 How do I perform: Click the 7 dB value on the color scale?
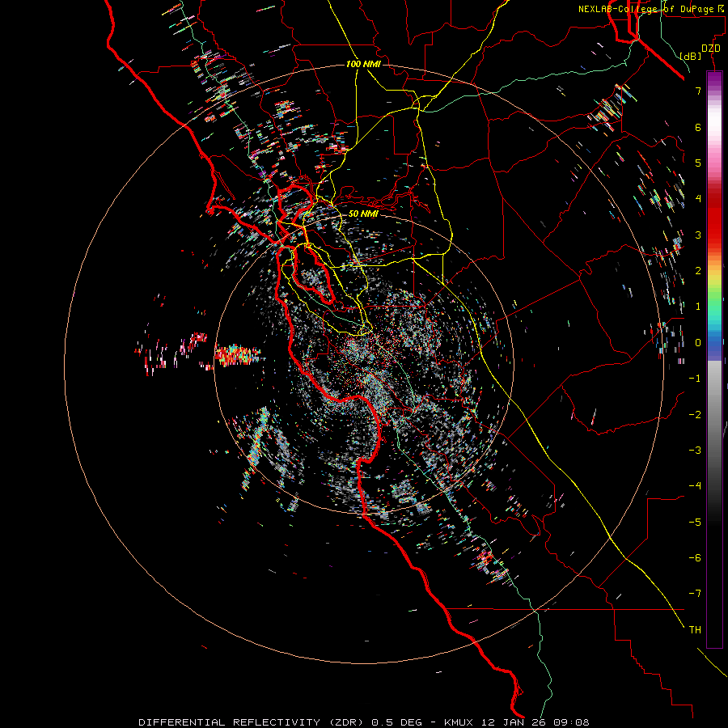[698, 91]
